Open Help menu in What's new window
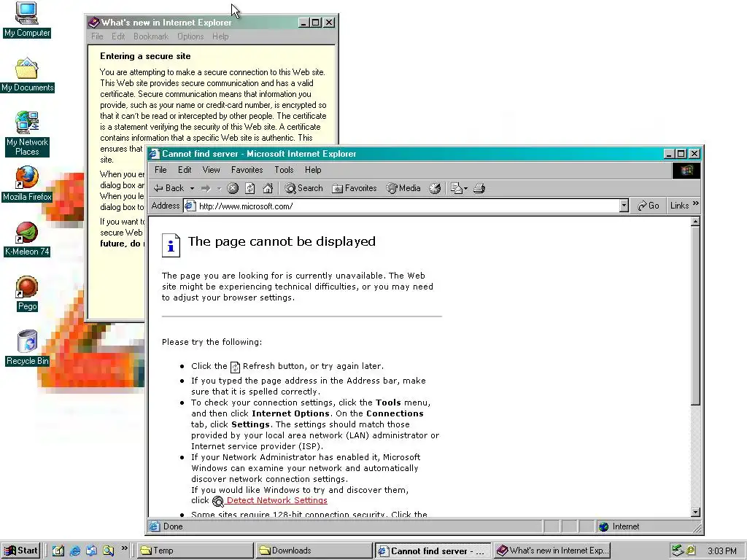This screenshot has width=747, height=560. (x=220, y=36)
